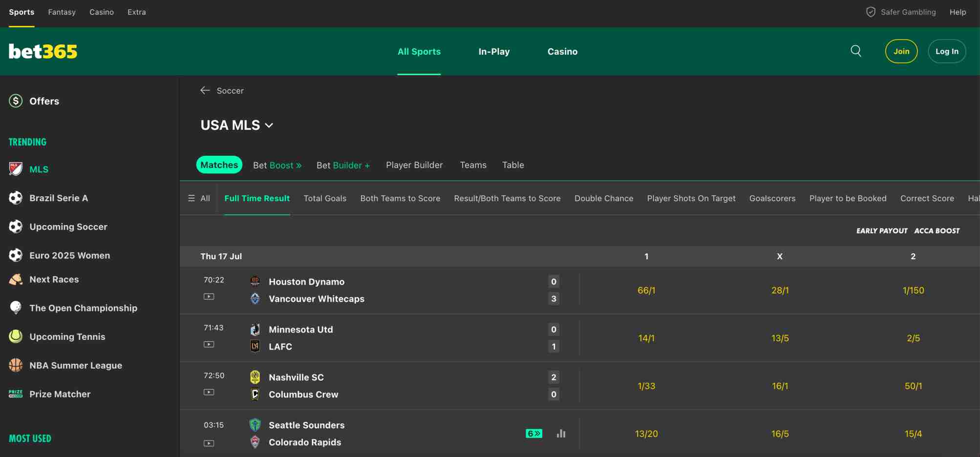Viewport: 980px width, 457px height.
Task: Click the Vancouver Whitecaps team crest
Action: 255,298
